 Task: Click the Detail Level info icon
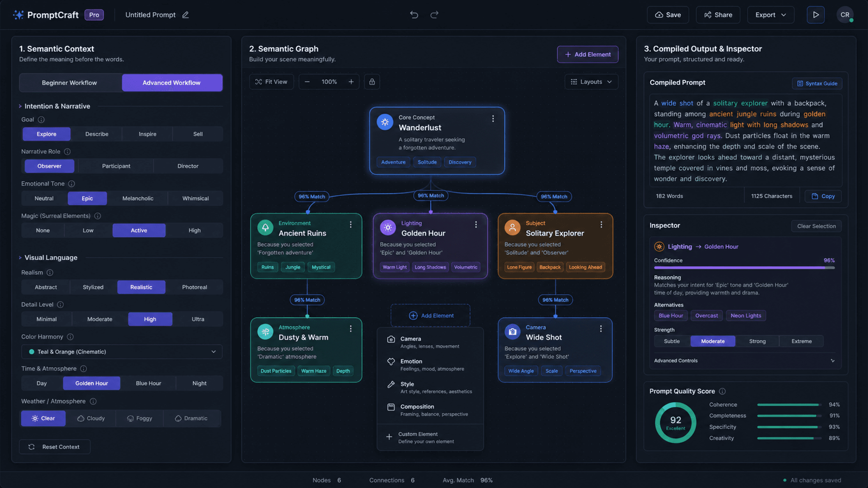tap(60, 305)
